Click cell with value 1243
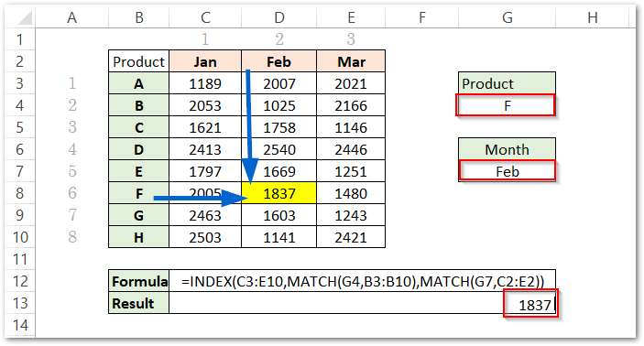The image size is (644, 346). click(x=351, y=215)
